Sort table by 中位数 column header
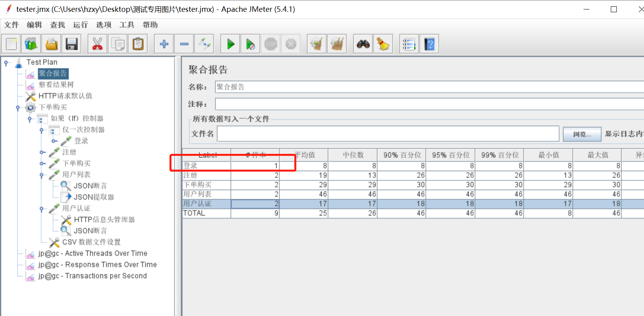The height and width of the screenshot is (316, 644). pyautogui.click(x=353, y=155)
